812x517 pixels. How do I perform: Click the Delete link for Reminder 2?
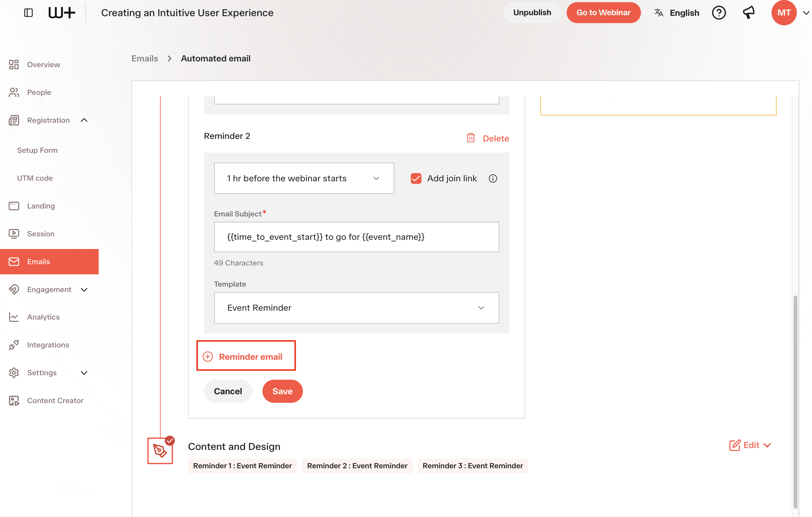[x=496, y=138]
